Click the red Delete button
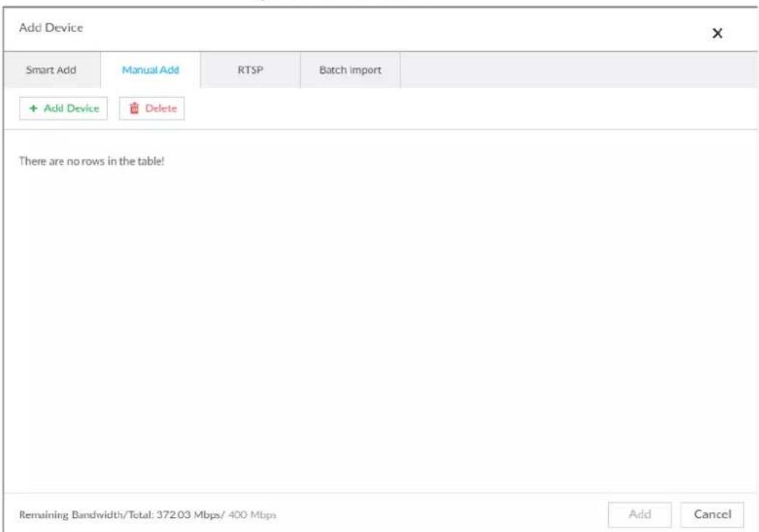Viewport: 759px width, 532px height. pyautogui.click(x=152, y=108)
